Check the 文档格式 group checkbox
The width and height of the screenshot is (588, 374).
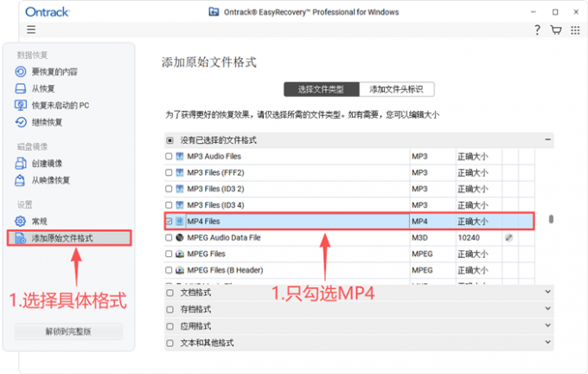click(169, 293)
